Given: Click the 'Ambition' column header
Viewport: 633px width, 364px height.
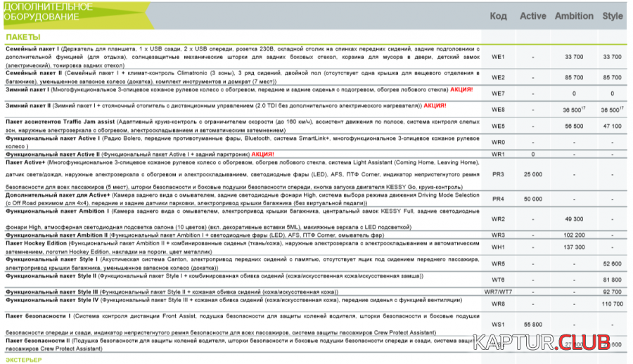Looking at the screenshot, I should 574,16.
